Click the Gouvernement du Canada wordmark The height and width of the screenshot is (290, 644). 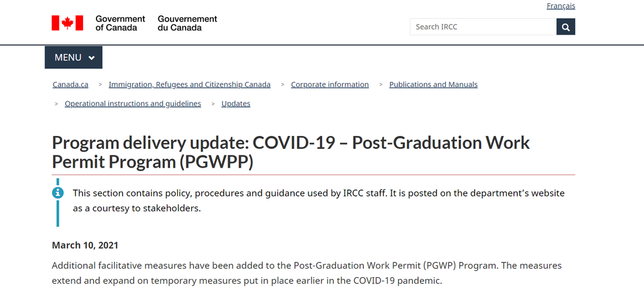(187, 23)
